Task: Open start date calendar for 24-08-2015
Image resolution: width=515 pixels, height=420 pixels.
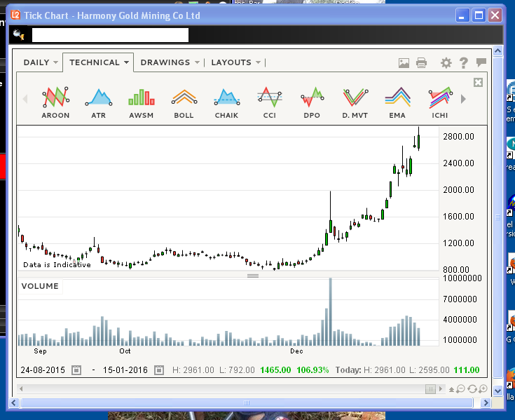Action: click(x=76, y=370)
